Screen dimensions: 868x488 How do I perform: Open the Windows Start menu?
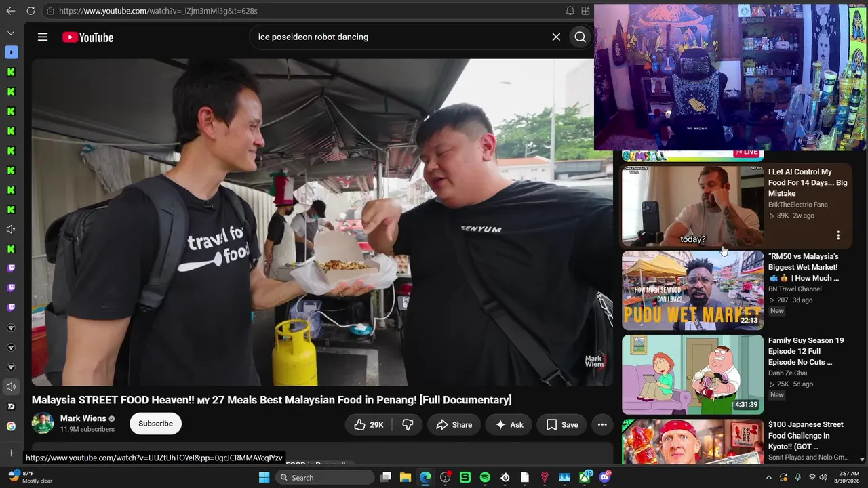(264, 478)
